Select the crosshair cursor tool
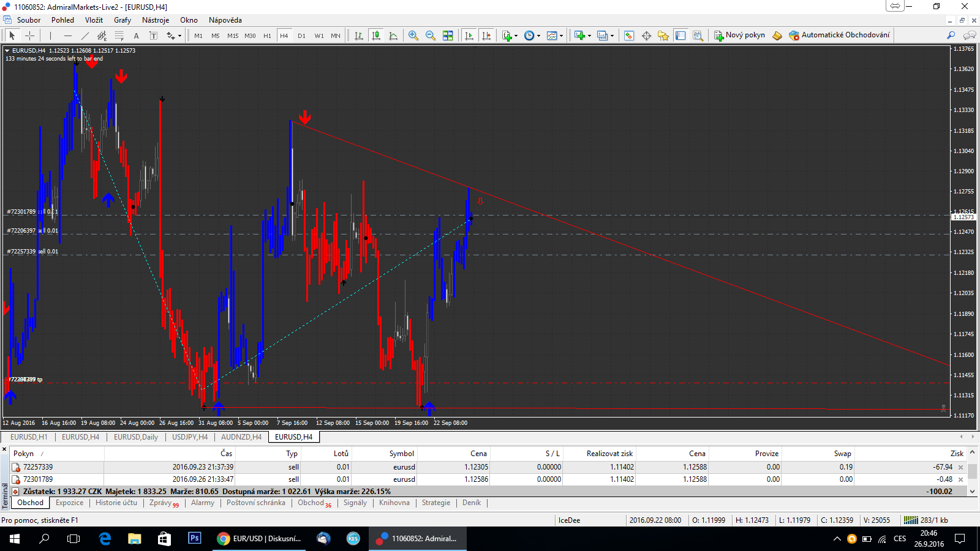Screen dimensions: 980x551 point(29,36)
